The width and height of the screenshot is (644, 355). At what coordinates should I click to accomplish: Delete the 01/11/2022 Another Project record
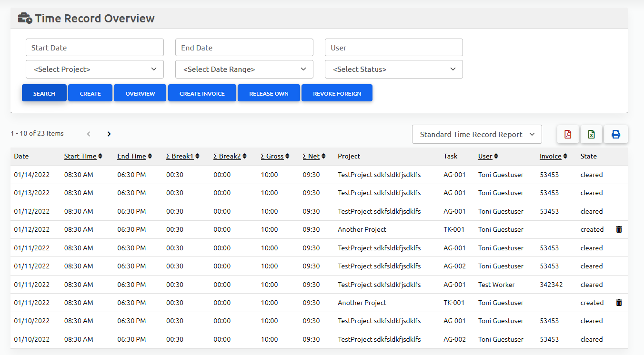[x=619, y=303]
